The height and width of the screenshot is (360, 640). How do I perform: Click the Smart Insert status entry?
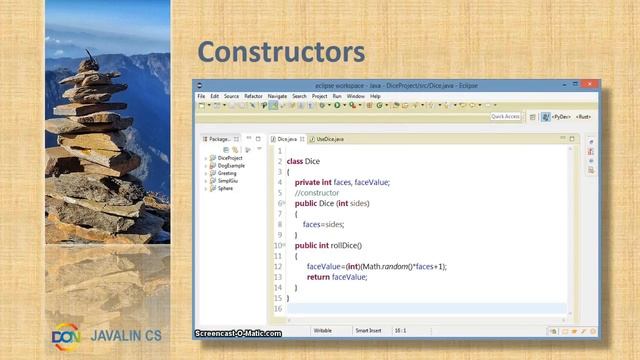(368, 331)
